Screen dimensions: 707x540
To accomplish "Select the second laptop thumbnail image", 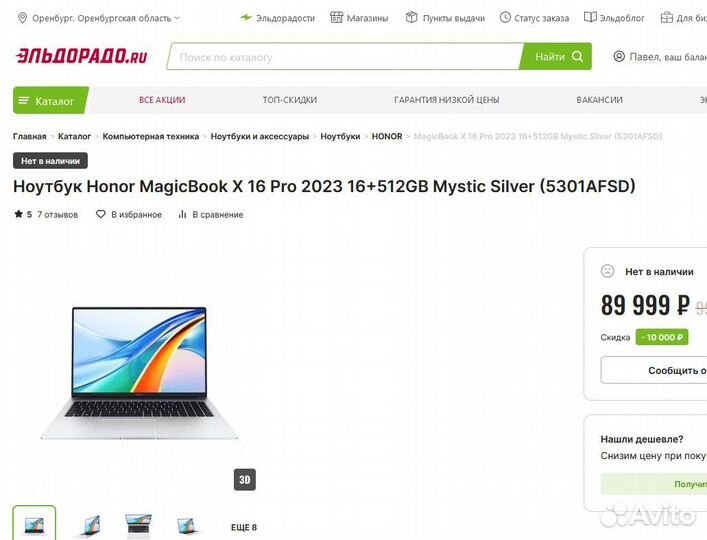I will [88, 525].
